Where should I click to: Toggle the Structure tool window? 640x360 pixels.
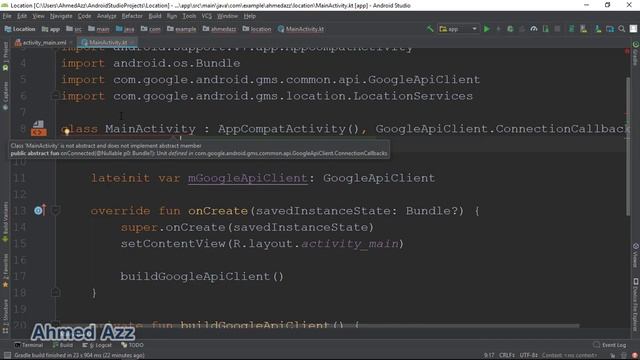[5, 316]
